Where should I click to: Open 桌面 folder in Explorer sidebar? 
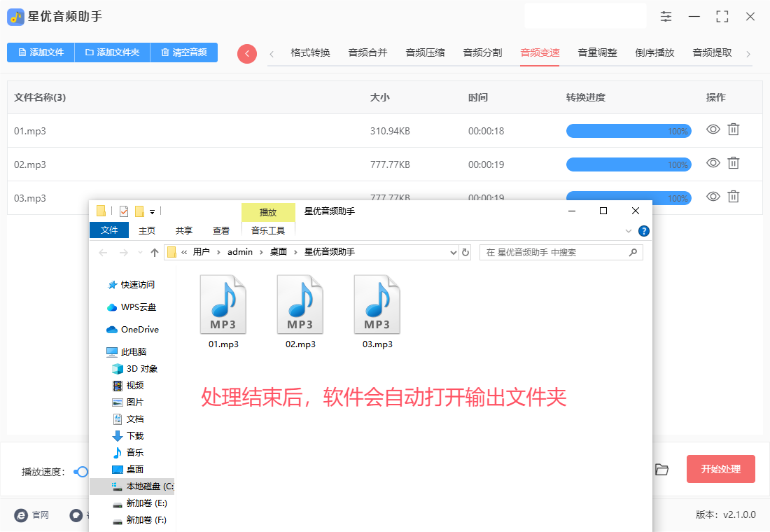(x=128, y=469)
